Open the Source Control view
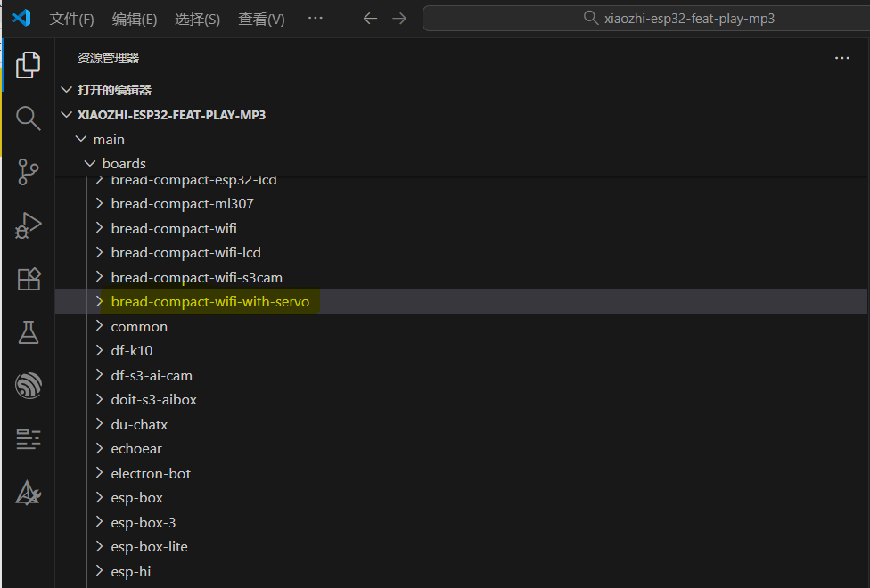 pyautogui.click(x=29, y=172)
